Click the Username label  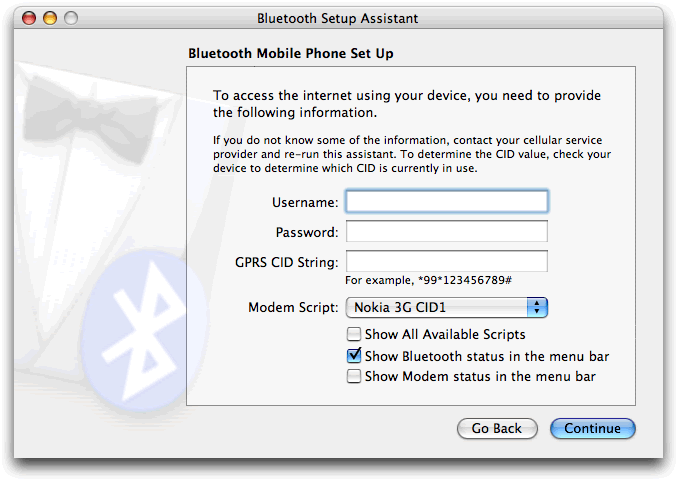[305, 203]
